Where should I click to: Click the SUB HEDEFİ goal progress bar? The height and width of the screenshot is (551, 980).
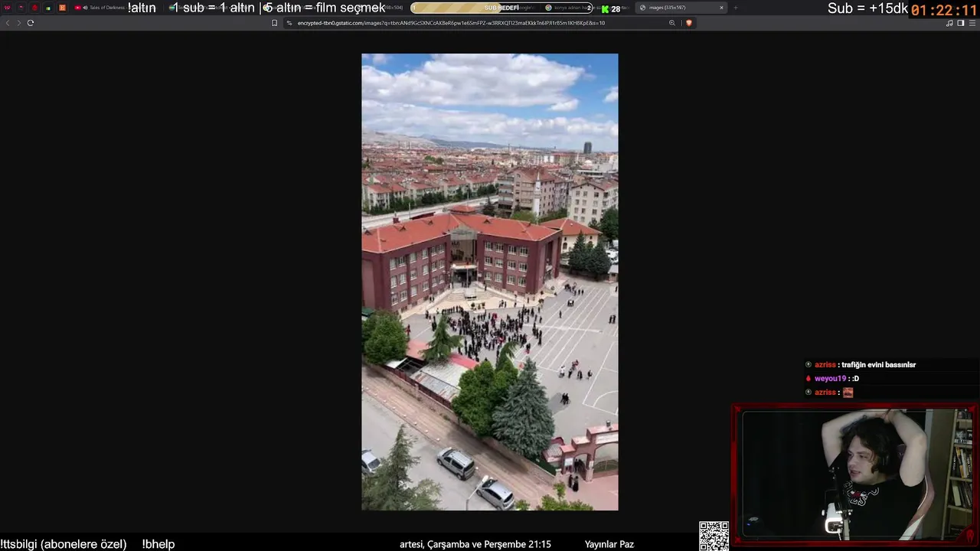coord(501,8)
